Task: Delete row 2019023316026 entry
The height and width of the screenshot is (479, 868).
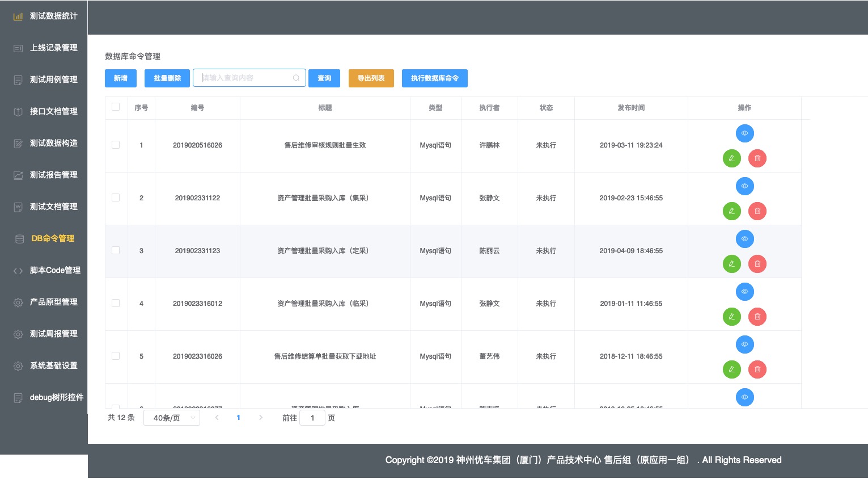Action: click(757, 369)
